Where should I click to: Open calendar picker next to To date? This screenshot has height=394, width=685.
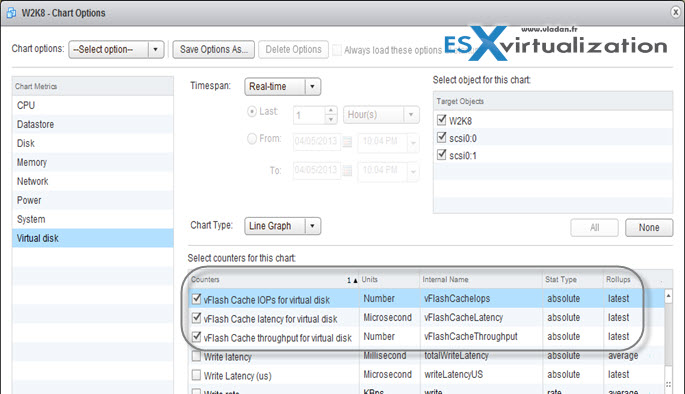pos(347,171)
